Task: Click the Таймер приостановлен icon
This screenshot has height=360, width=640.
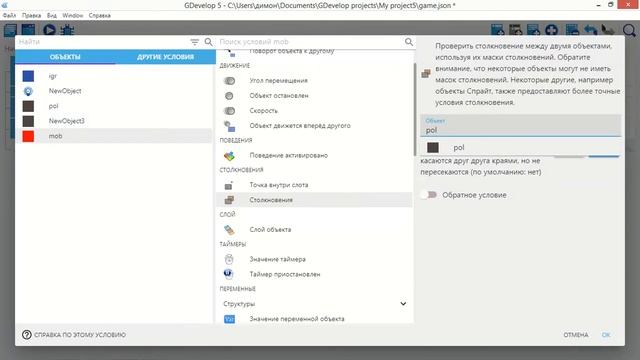Action: [229, 274]
